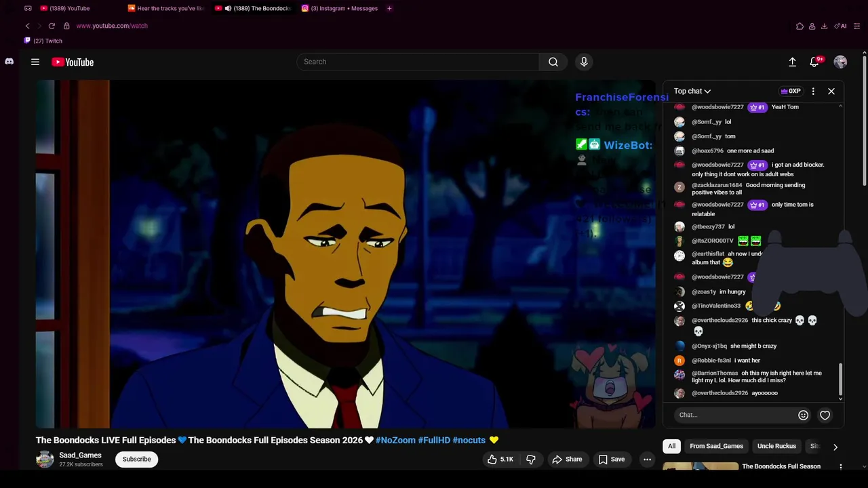Subscribe to Saad_Games
Viewport: 868px width, 488px height.
[x=136, y=459]
